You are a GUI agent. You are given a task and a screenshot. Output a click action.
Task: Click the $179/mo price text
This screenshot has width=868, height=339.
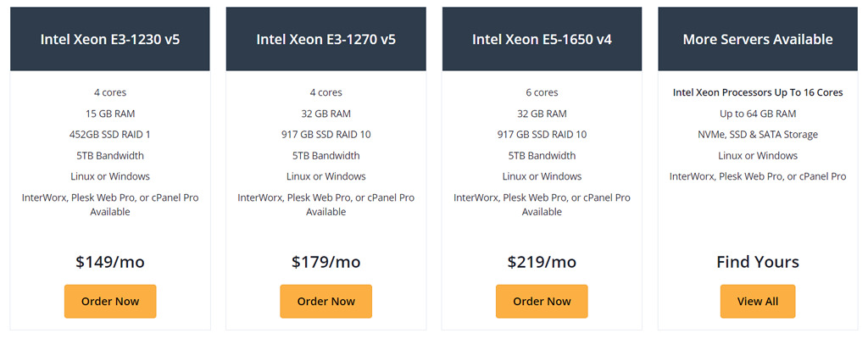tap(326, 261)
